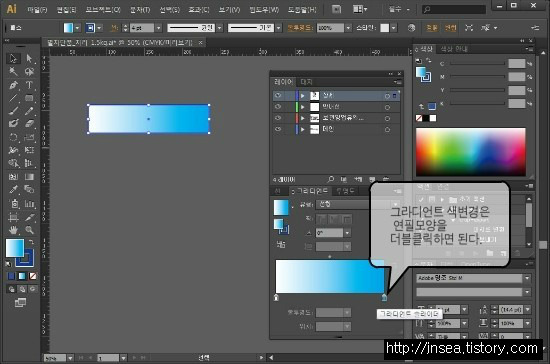Click the left white gradient stop
Image resolution: width=550 pixels, height=364 pixels.
(x=276, y=298)
